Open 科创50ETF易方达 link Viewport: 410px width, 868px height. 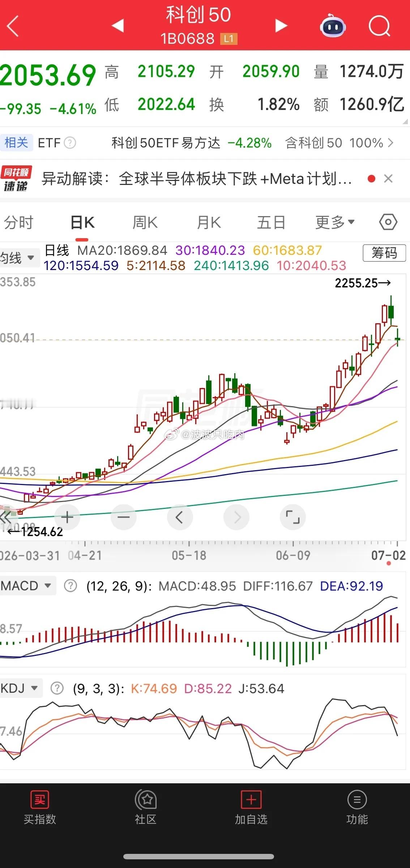[x=166, y=143]
